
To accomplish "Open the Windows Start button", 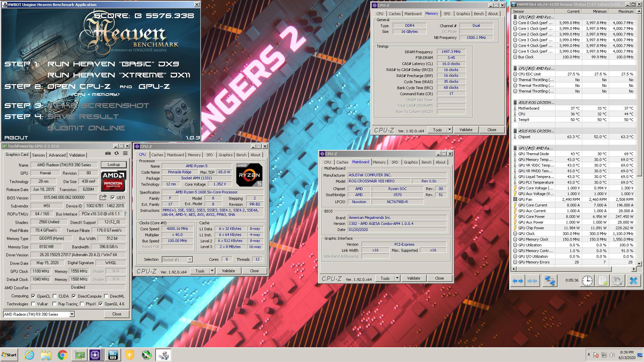I will [9, 355].
